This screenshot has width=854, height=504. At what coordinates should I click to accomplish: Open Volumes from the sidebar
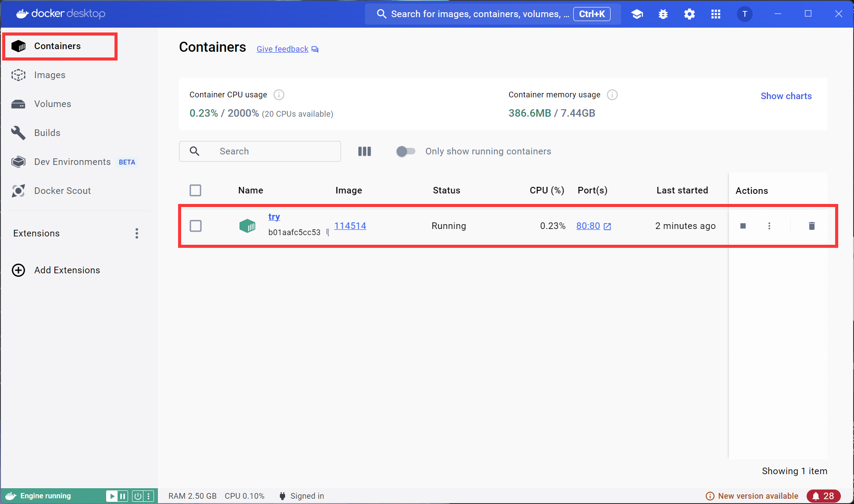coord(52,104)
